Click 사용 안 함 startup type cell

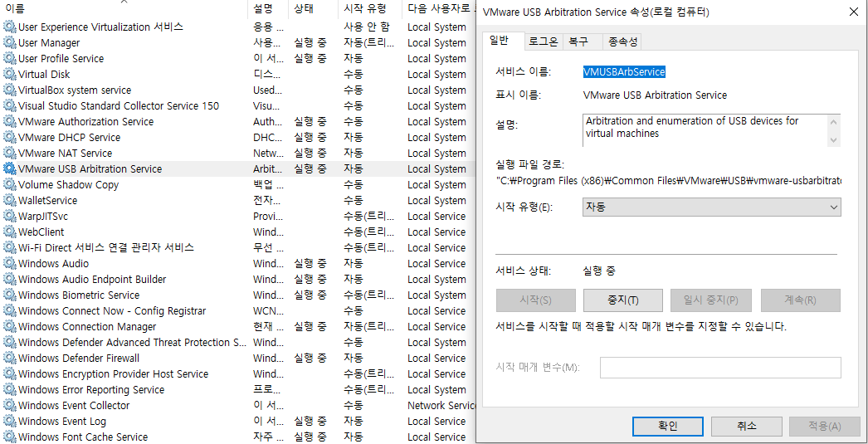coord(367,27)
